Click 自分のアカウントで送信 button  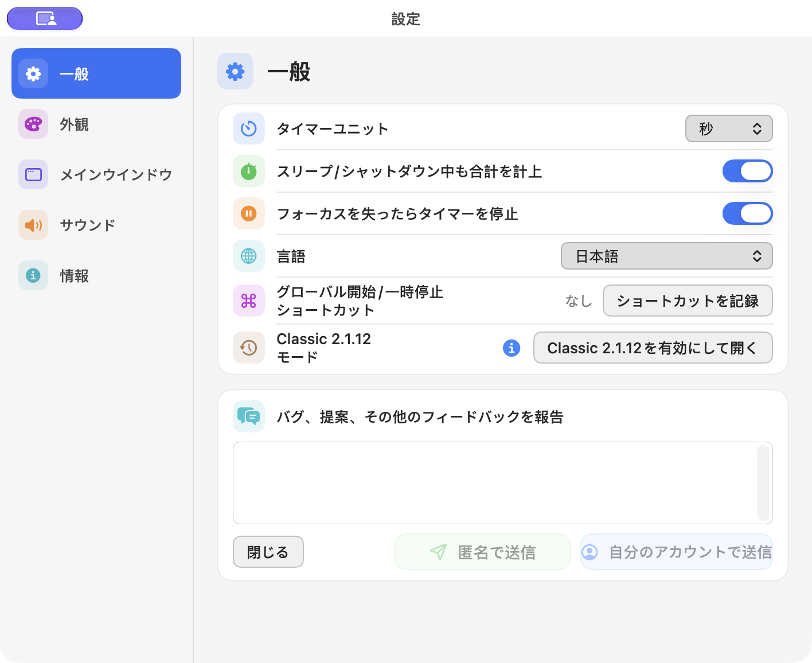(677, 552)
